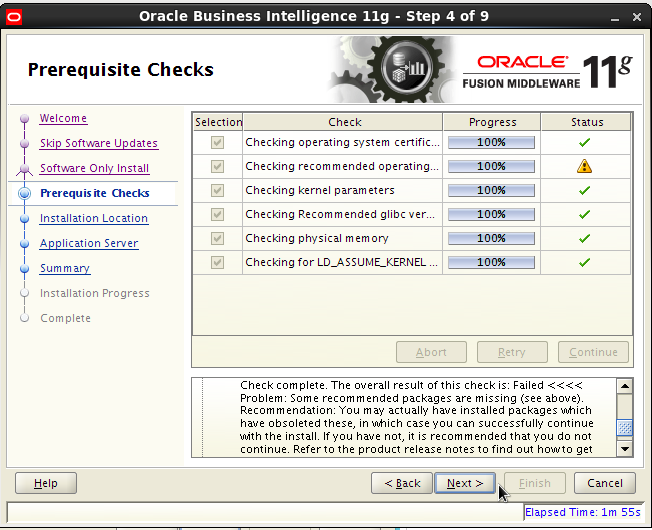Click progress bar for recommended operating packages
The image size is (652, 530).
click(x=491, y=166)
